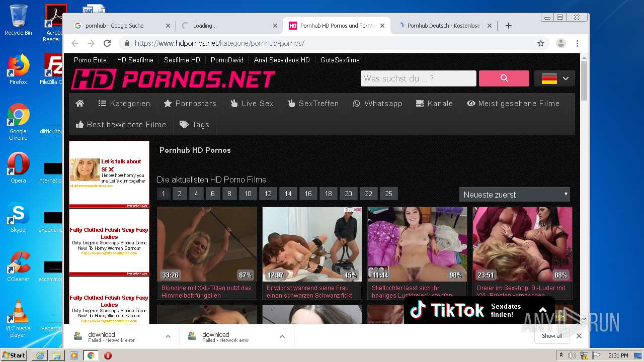Click the volume tray icon
The image size is (644, 362).
[x=572, y=355]
